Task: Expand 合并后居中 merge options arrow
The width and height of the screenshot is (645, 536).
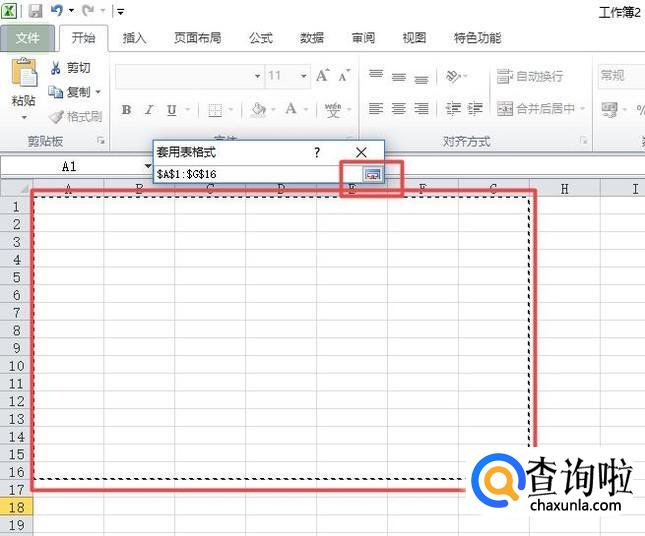Action: point(582,109)
